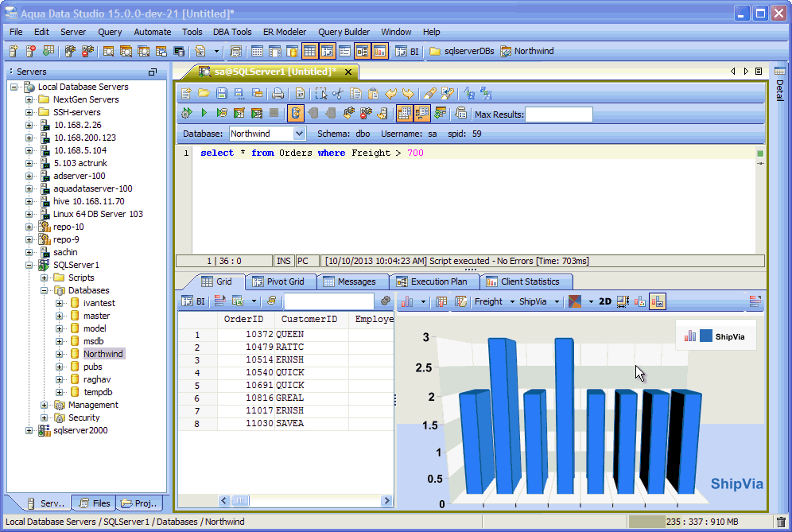
Task: Click the Select All dashed-rectangle icon
Action: pos(320,94)
